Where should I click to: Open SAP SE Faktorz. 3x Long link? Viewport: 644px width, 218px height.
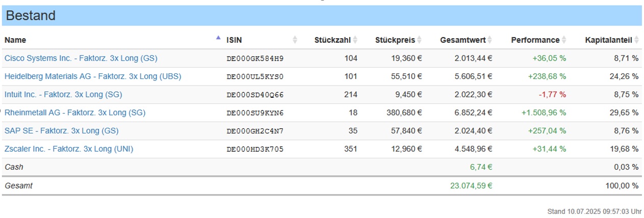[x=61, y=131]
